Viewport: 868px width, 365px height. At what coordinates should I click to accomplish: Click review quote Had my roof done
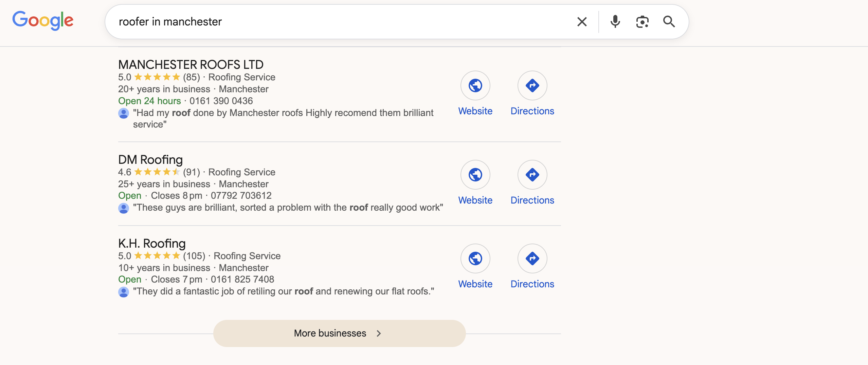click(283, 118)
